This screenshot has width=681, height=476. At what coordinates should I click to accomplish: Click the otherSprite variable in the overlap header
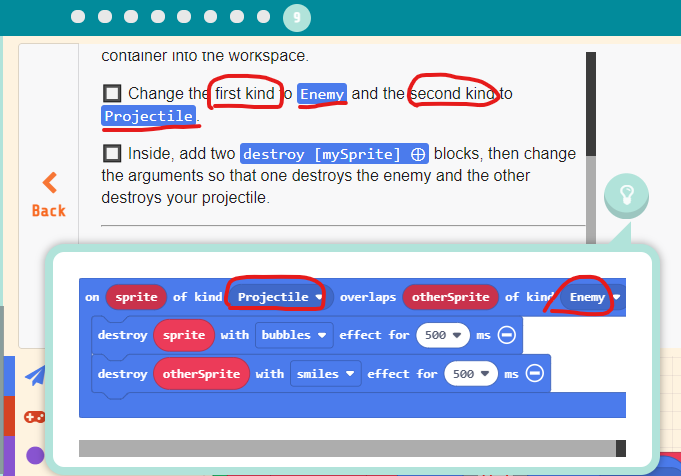[450, 297]
